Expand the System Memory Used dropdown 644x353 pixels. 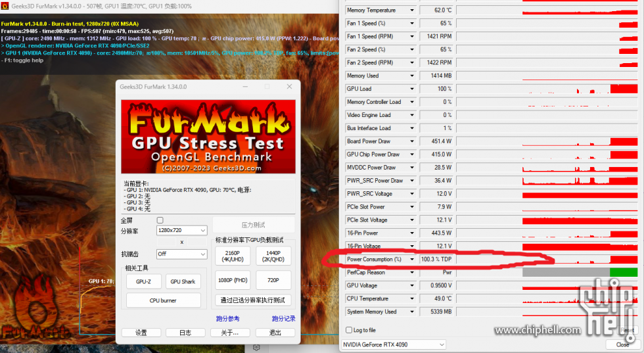[x=412, y=312]
